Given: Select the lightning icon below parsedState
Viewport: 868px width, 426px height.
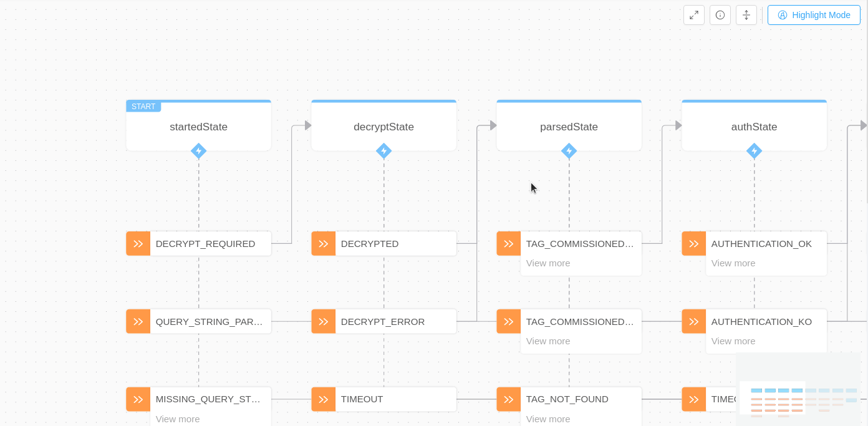Looking at the screenshot, I should point(569,151).
